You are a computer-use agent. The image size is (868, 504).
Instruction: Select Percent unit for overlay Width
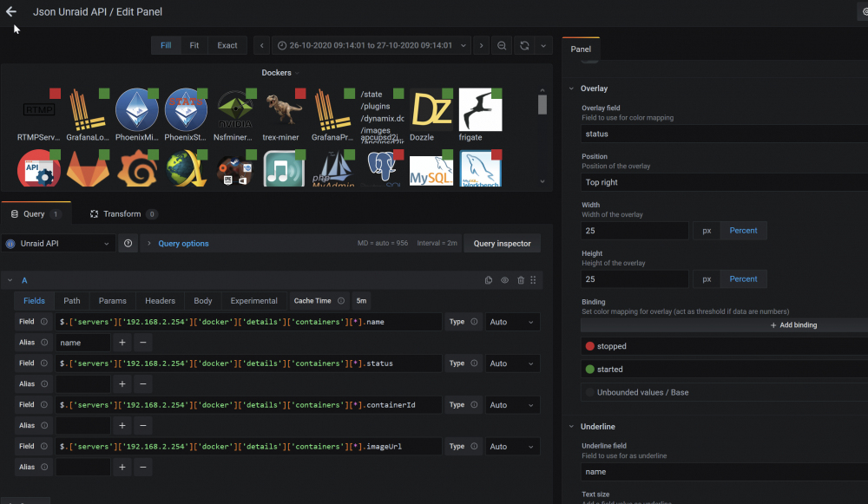(x=743, y=231)
